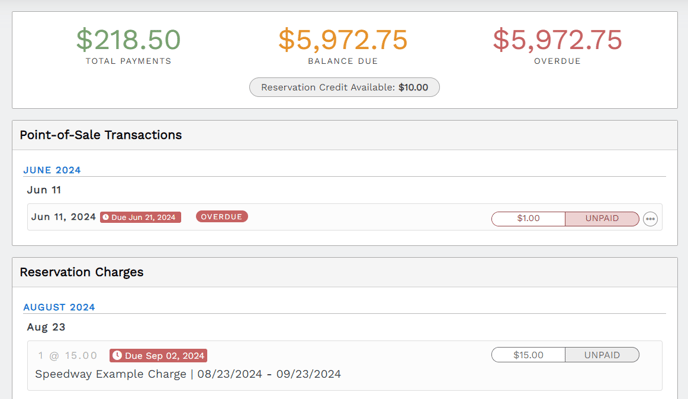Open the three-dot menu for $1.00 transaction
The height and width of the screenshot is (399, 688).
tap(650, 219)
